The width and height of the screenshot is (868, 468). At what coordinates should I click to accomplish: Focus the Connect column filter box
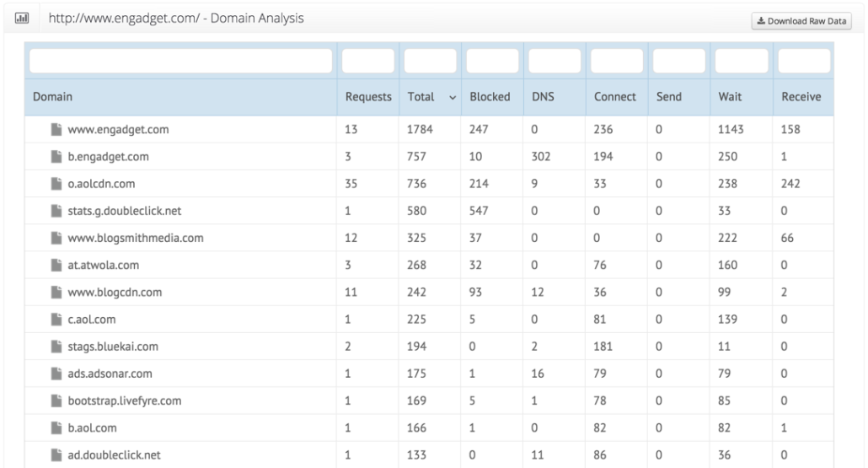tap(617, 61)
